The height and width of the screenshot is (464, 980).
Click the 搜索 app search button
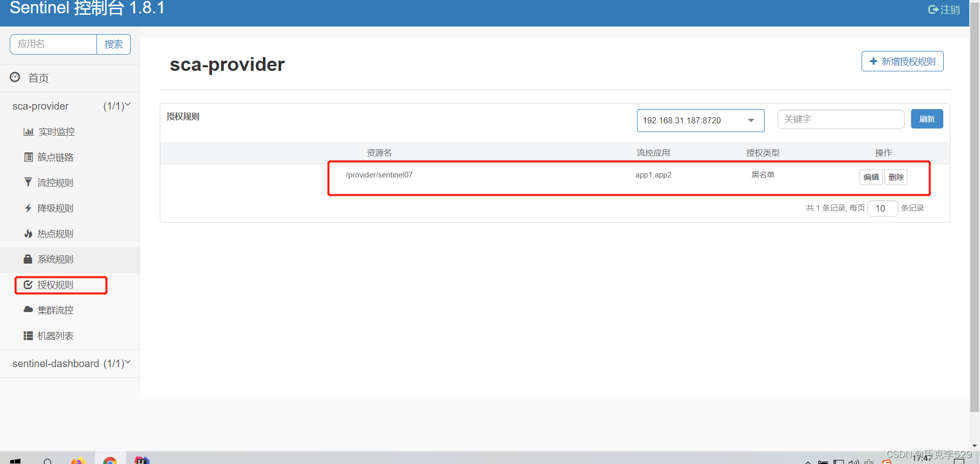[x=113, y=44]
